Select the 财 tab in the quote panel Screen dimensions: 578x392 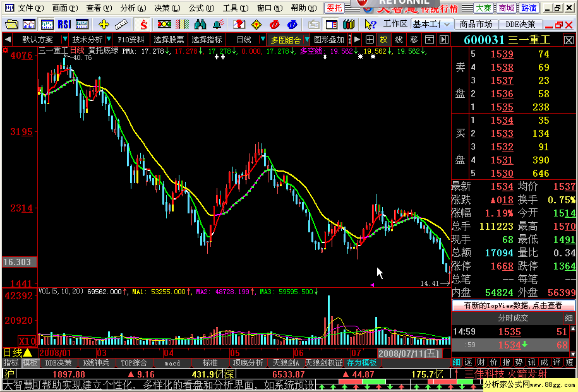click(x=481, y=362)
